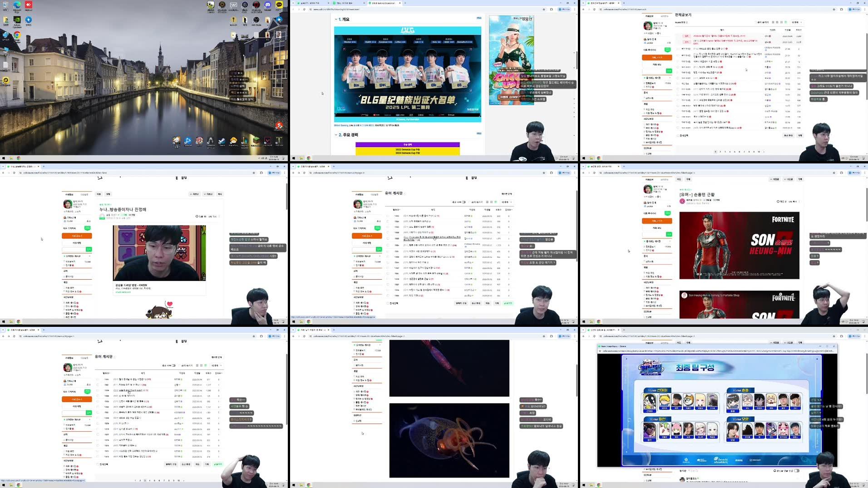The width and height of the screenshot is (868, 488).
Task: Tick 전체선택 in 유머 게시판 with page numbers
Action: click(98, 464)
